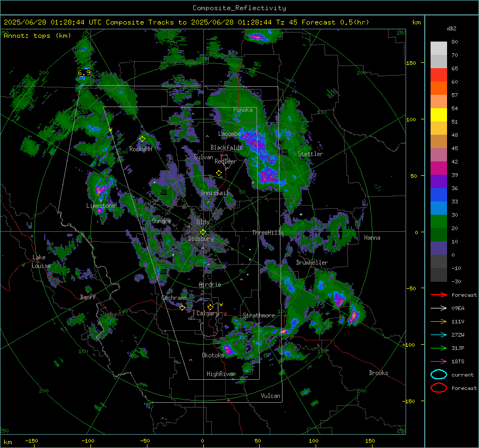Click the dBZ scale heading
479x448 pixels.
tap(451, 29)
